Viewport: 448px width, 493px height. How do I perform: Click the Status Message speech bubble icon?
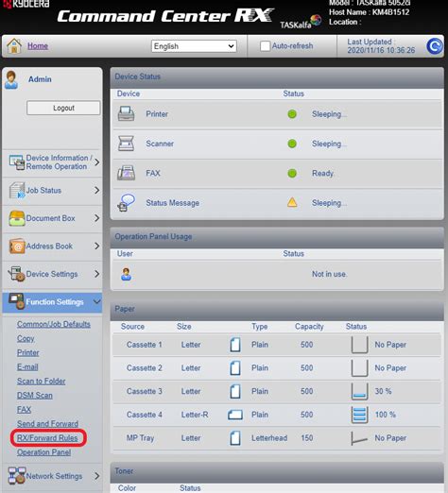127,202
